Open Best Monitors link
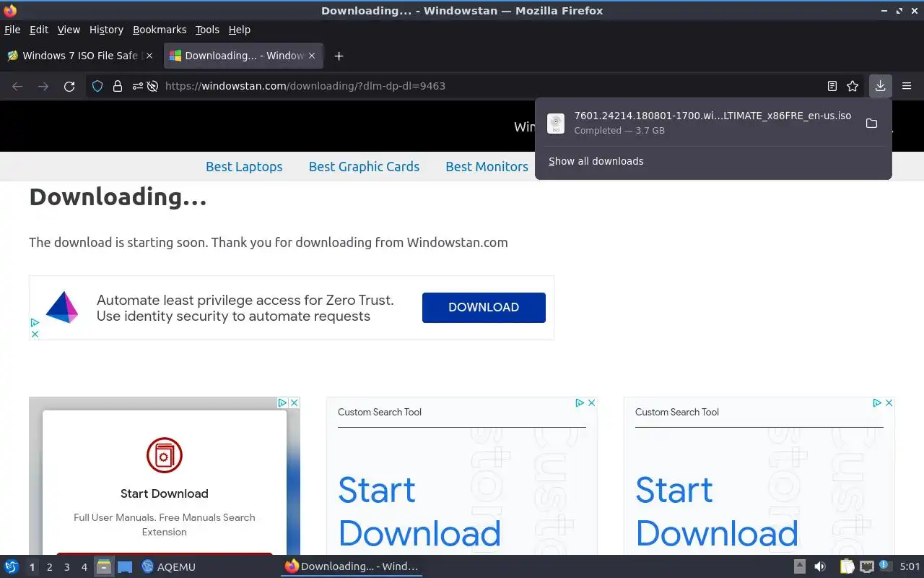924x578 pixels. 487,167
